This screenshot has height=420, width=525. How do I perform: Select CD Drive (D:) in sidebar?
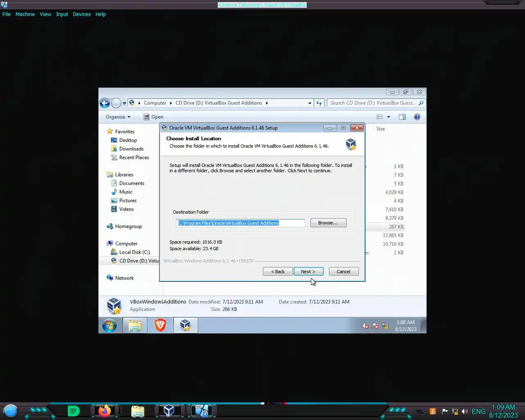(x=135, y=261)
